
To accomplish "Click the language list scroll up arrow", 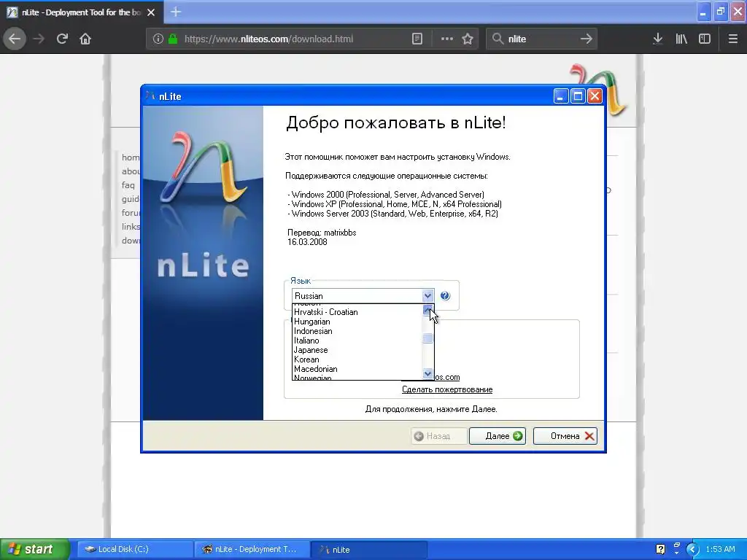I will 427,309.
